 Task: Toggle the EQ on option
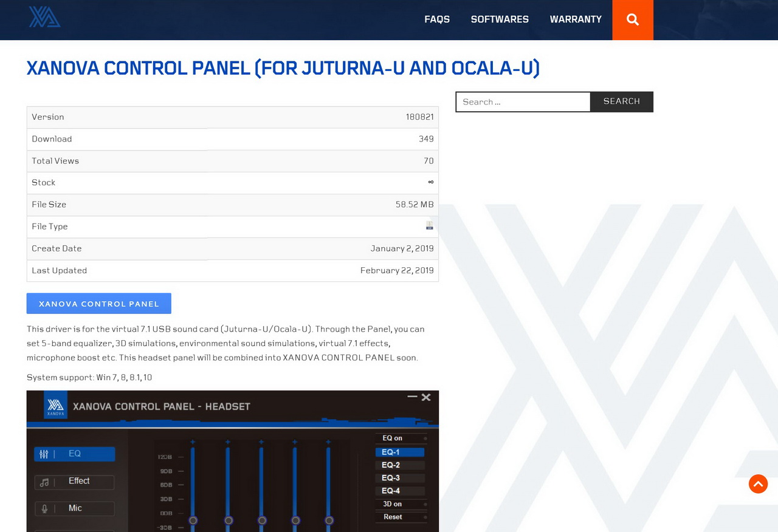[x=401, y=438]
